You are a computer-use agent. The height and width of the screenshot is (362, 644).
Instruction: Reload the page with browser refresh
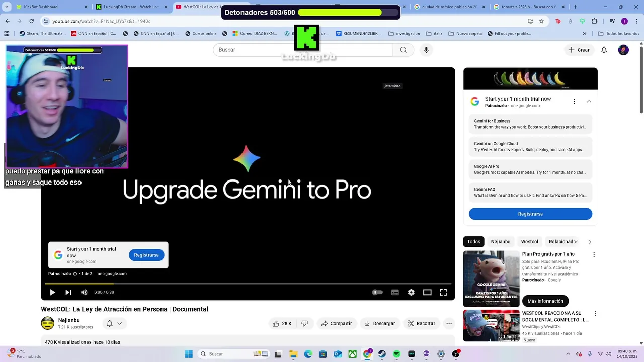tap(31, 21)
